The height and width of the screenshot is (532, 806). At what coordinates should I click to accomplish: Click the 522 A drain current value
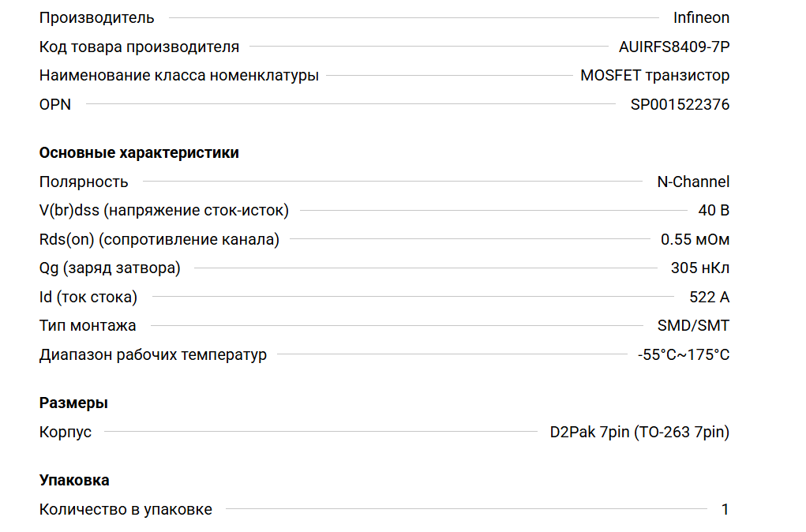point(709,297)
